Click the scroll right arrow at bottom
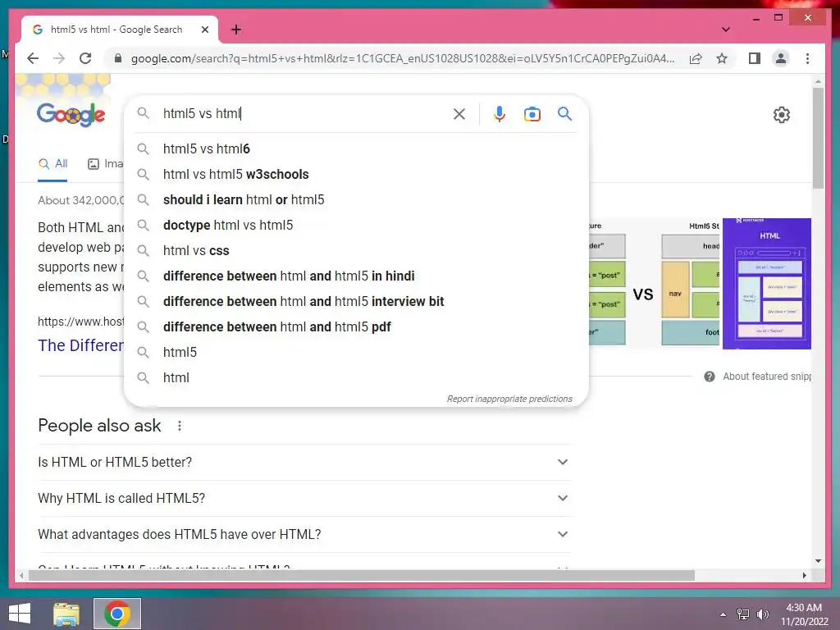 pyautogui.click(x=804, y=575)
